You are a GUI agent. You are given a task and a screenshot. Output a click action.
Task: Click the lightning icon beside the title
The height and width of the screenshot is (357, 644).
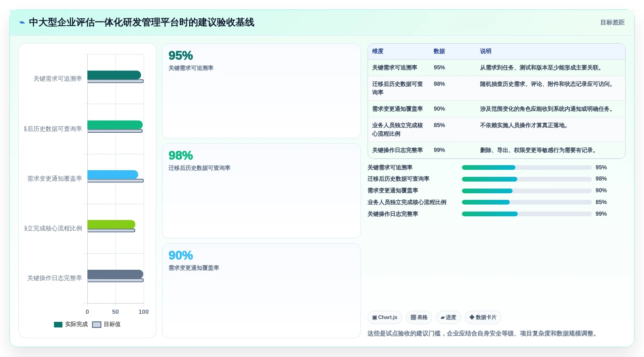[x=22, y=23]
